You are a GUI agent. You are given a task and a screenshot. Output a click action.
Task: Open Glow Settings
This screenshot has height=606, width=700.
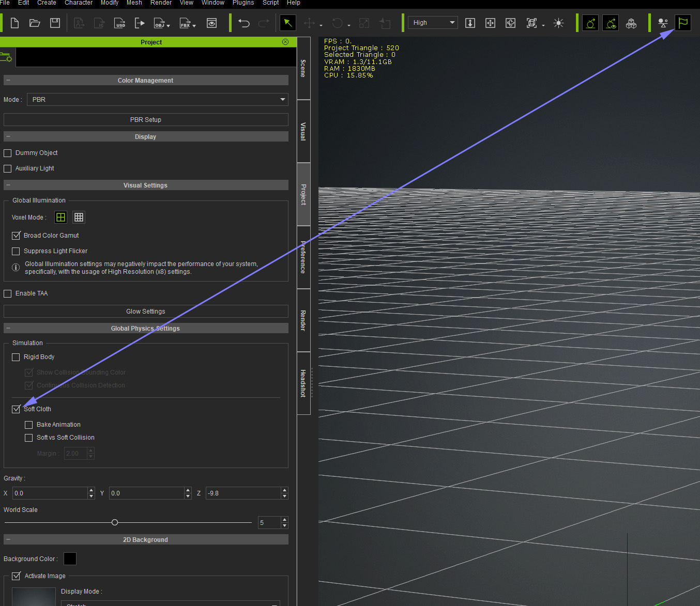146,312
